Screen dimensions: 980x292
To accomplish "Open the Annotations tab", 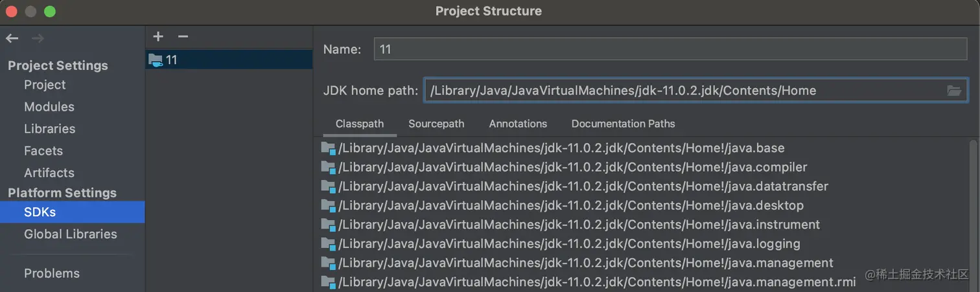I will (x=518, y=124).
